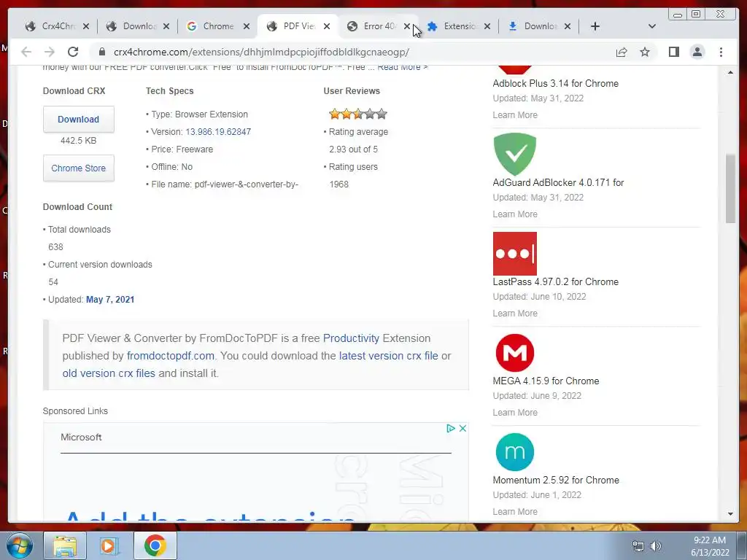The width and height of the screenshot is (747, 560).
Task: Open the Chrome side panel icon
Action: point(673,52)
